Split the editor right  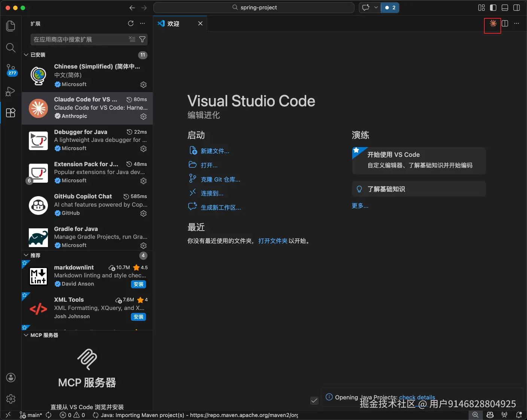point(505,24)
